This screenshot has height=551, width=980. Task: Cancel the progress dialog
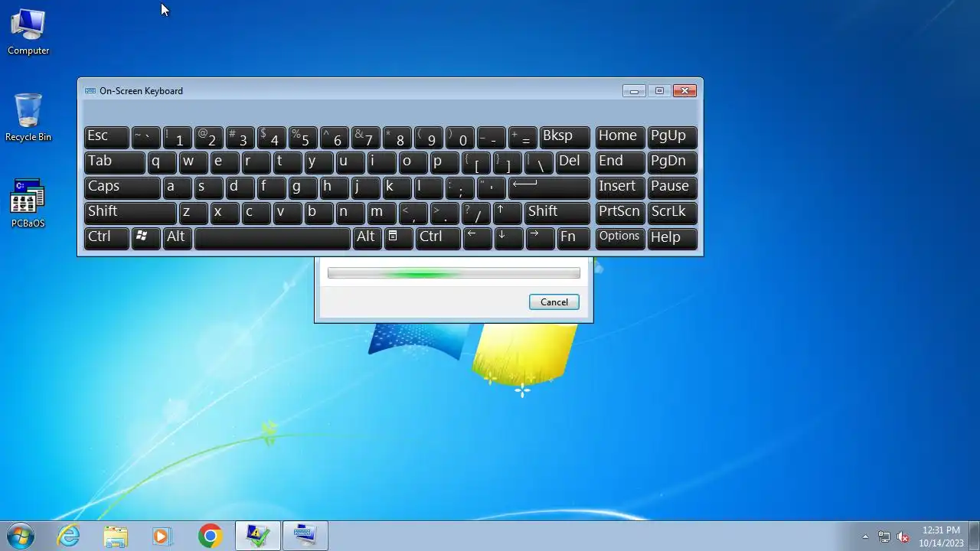(x=554, y=302)
